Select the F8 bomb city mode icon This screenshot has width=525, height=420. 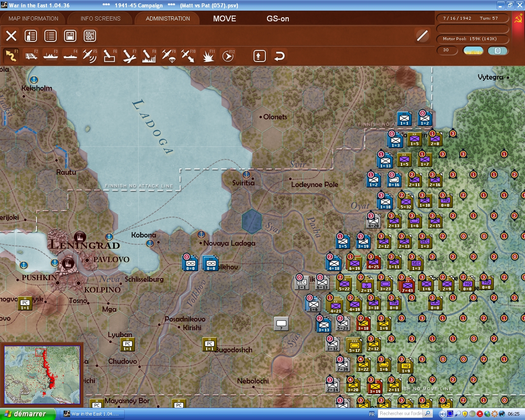pyautogui.click(x=149, y=56)
